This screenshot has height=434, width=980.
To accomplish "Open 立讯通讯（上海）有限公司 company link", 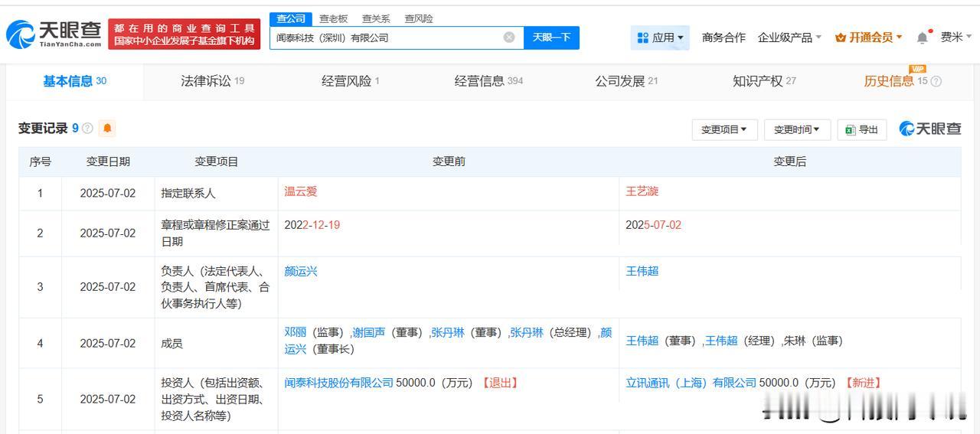I will click(x=691, y=383).
